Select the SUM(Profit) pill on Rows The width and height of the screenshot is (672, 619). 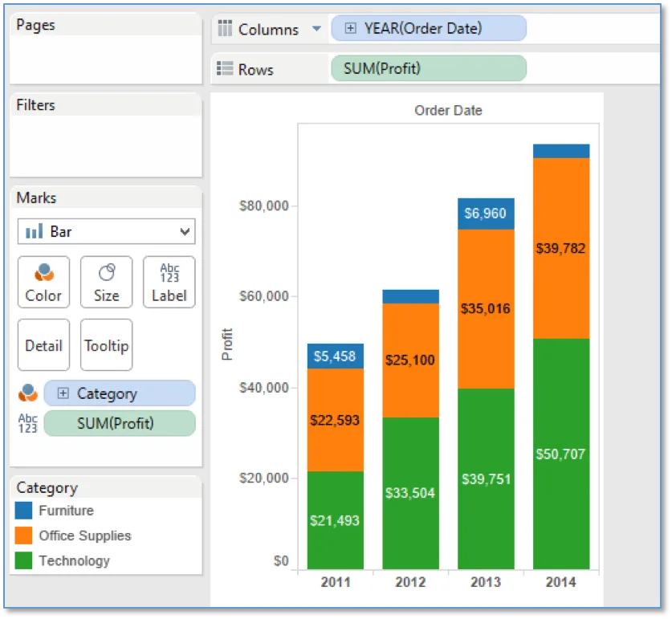[429, 68]
